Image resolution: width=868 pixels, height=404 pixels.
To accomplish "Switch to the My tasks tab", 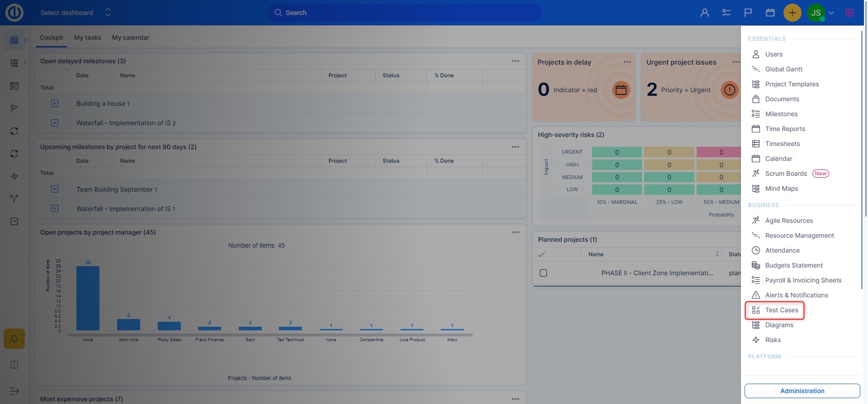I will (87, 38).
